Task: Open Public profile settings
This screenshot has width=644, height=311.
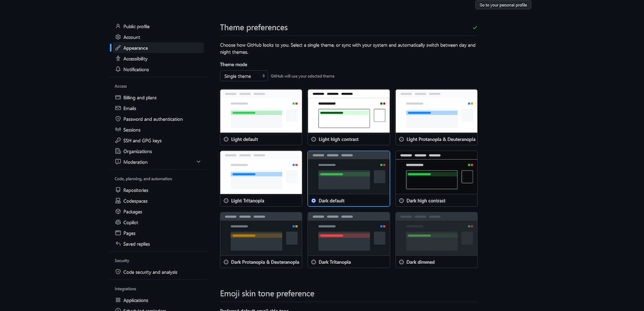Action: pos(136,26)
